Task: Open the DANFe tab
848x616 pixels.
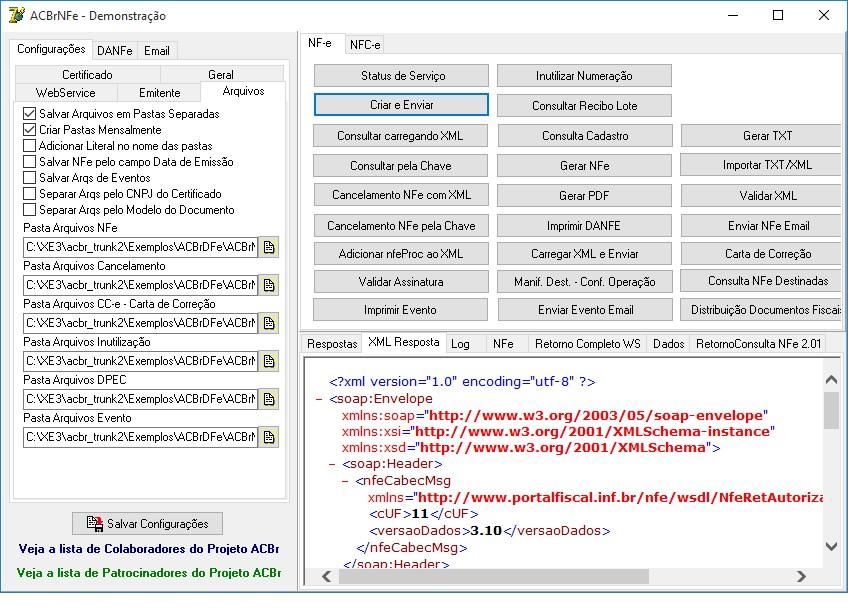Action: [115, 51]
